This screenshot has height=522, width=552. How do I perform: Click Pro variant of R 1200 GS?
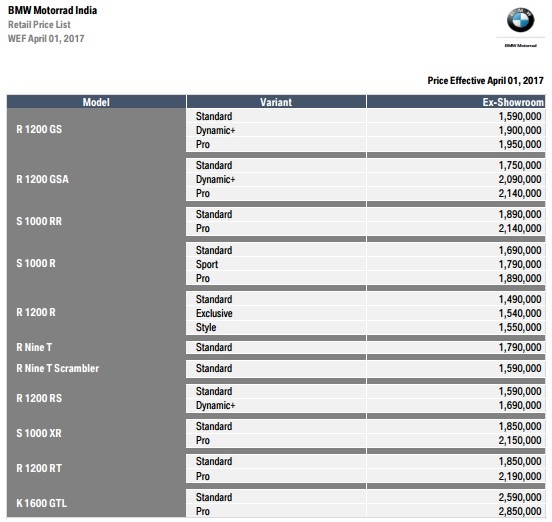click(203, 144)
